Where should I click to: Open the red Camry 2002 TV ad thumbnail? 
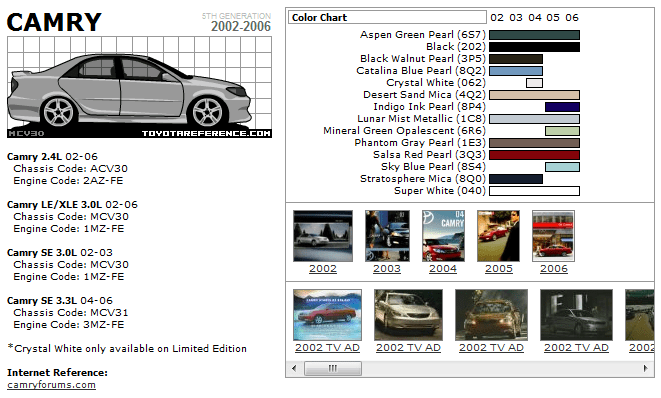pyautogui.click(x=328, y=315)
